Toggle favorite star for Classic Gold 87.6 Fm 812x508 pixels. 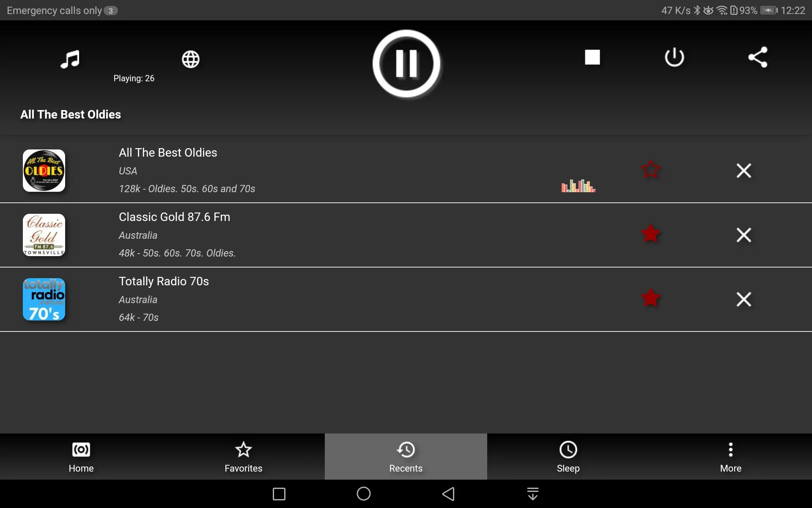(x=650, y=235)
